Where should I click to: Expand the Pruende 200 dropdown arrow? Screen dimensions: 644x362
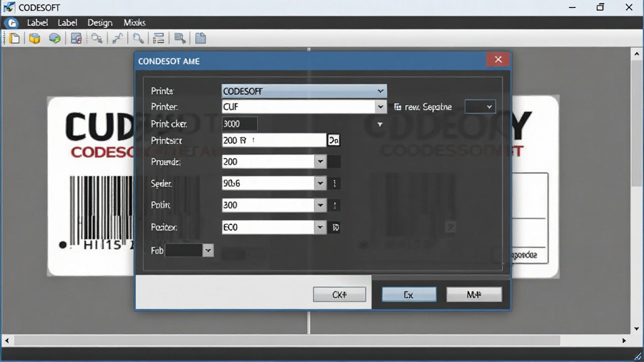pos(320,162)
